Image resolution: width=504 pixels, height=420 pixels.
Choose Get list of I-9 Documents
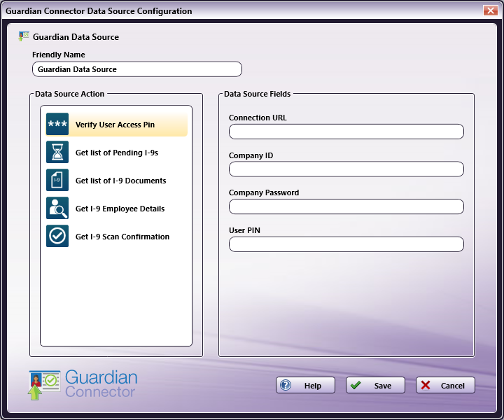[121, 181]
